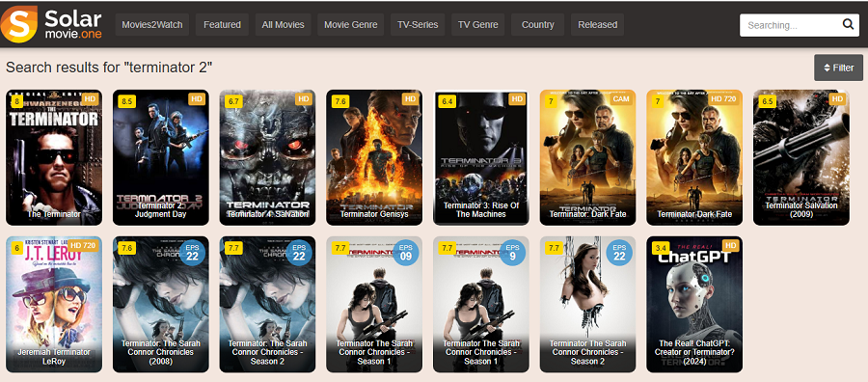Open Terminator Salvation (2009) poster
Viewport: 868px width, 382px height.
coord(801,158)
